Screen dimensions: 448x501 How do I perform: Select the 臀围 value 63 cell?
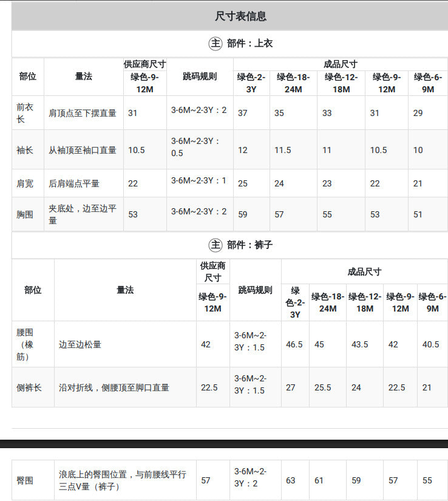pyautogui.click(x=295, y=480)
